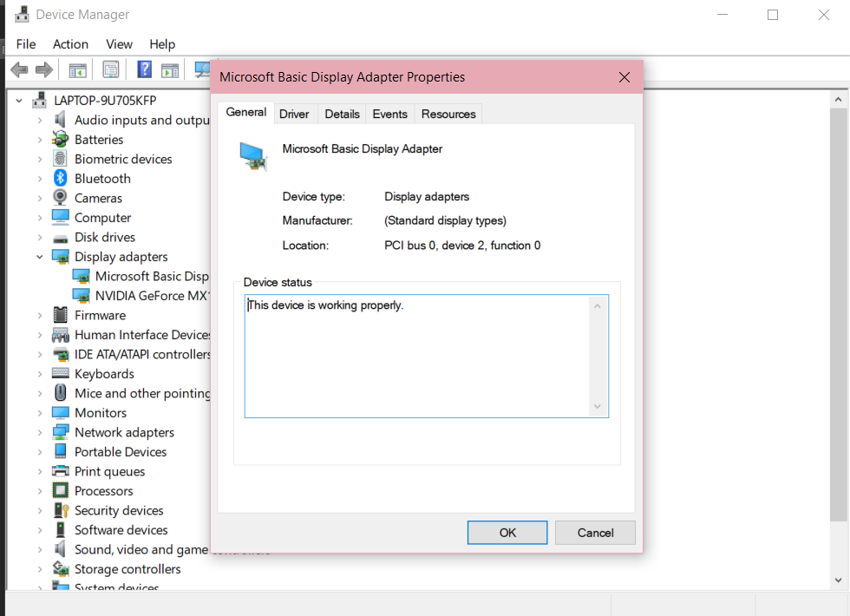This screenshot has height=616, width=850.
Task: Expand the Bluetooth category arrow
Action: click(x=40, y=179)
